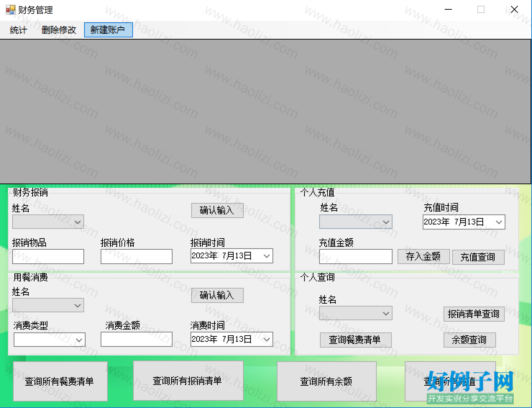The width and height of the screenshot is (532, 408).
Task: Open the 消费时间 date picker dropdown
Action: coord(266,339)
